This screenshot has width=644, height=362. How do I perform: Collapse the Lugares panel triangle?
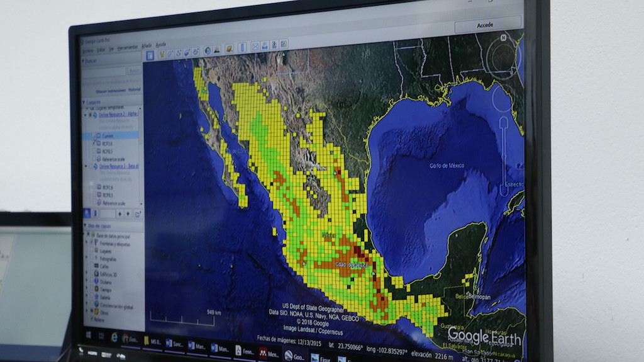click(84, 102)
